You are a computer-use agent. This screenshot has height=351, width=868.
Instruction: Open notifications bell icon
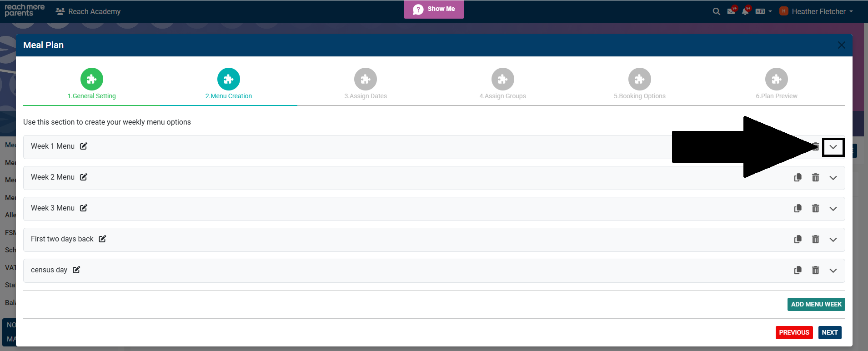tap(745, 11)
